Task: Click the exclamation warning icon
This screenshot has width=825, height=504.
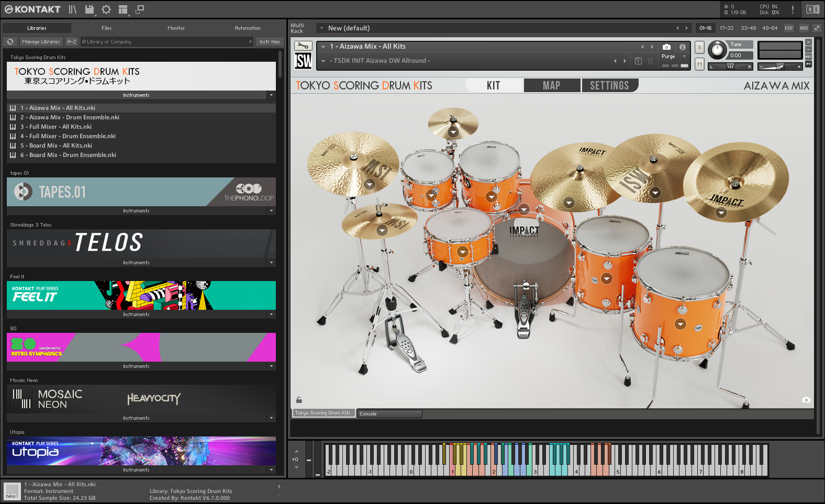Action: click(x=793, y=9)
